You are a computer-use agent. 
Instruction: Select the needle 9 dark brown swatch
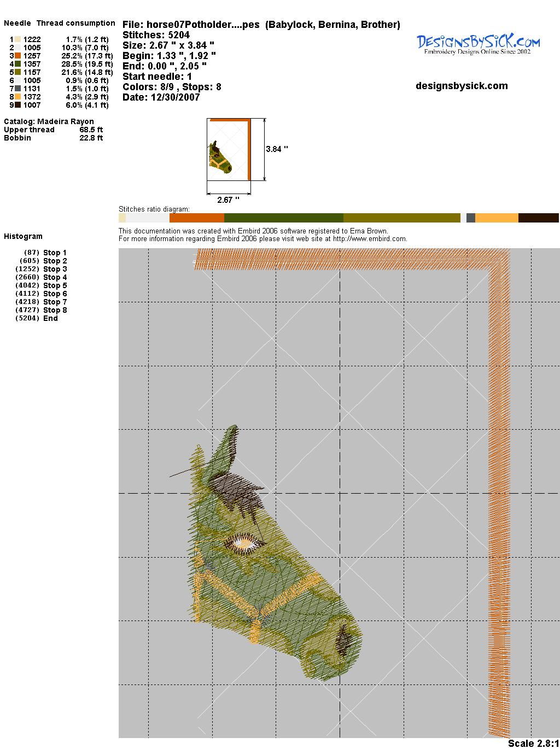click(x=17, y=105)
